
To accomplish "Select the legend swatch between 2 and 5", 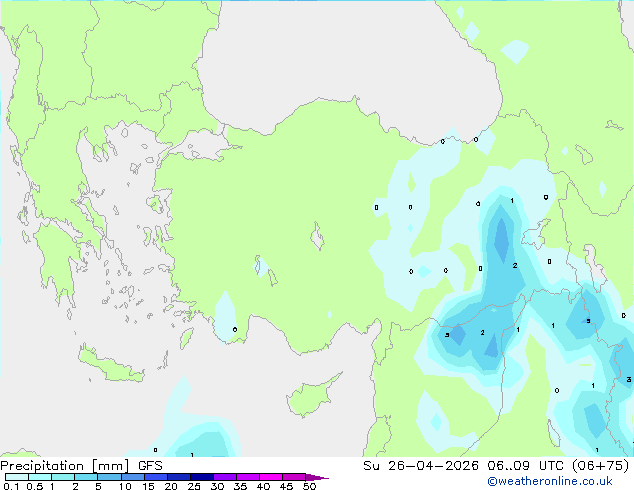I will coord(86,477).
